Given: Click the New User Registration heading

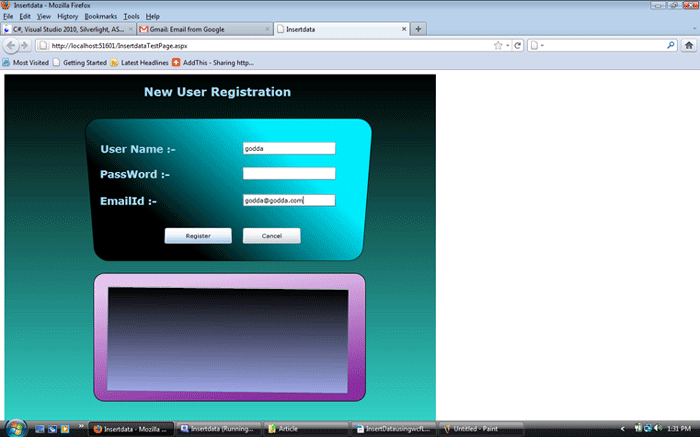Looking at the screenshot, I should click(217, 92).
